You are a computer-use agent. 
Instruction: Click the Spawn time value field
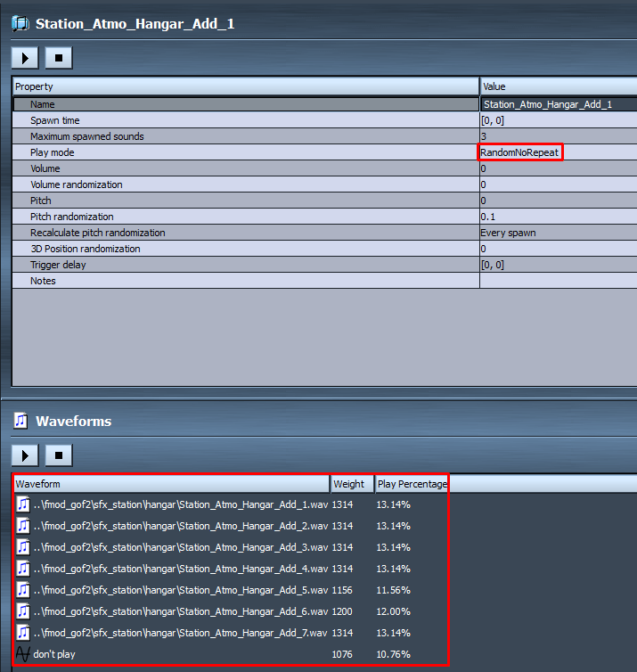point(558,120)
